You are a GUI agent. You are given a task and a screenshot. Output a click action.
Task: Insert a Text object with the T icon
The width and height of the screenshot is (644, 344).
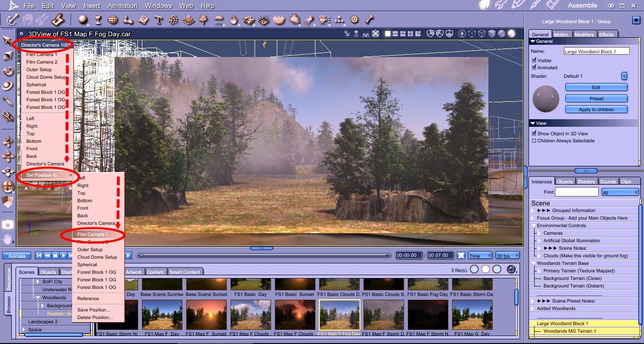[158, 20]
